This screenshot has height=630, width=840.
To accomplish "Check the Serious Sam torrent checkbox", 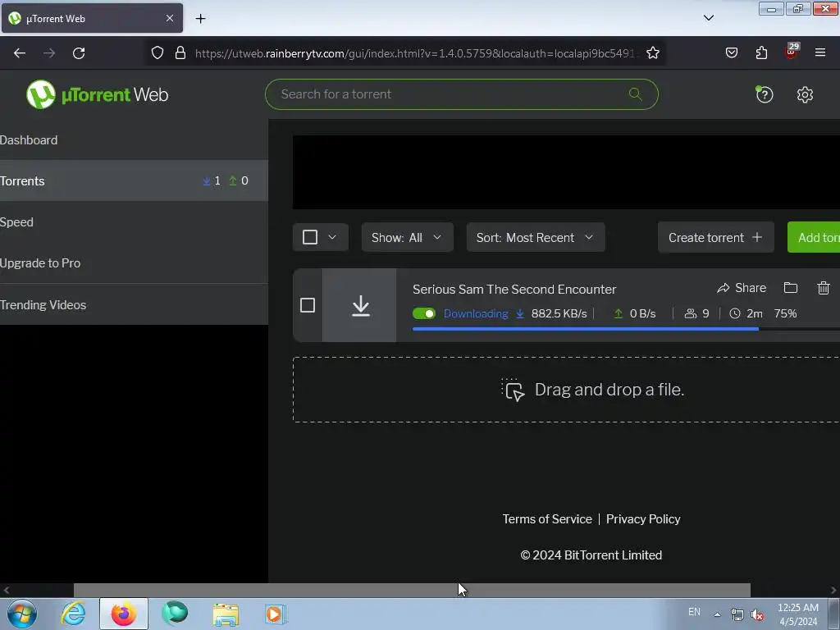I will [x=308, y=305].
